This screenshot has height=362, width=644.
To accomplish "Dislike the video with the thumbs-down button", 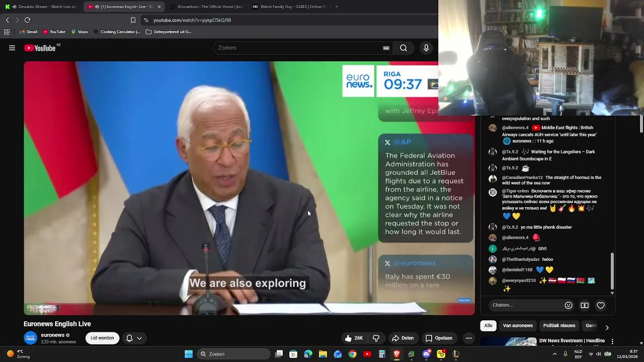I will 376,338.
